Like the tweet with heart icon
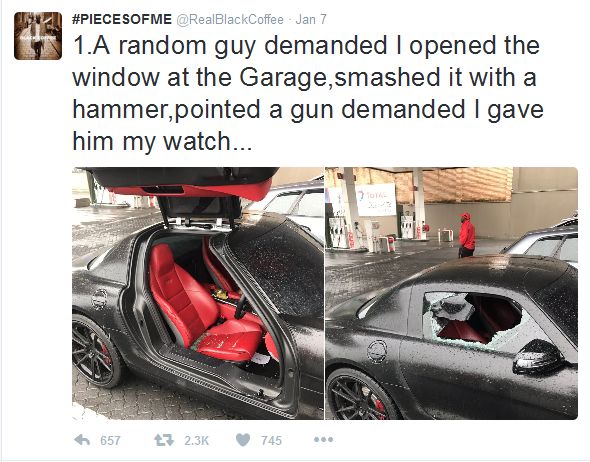590x462 pixels. (x=243, y=440)
